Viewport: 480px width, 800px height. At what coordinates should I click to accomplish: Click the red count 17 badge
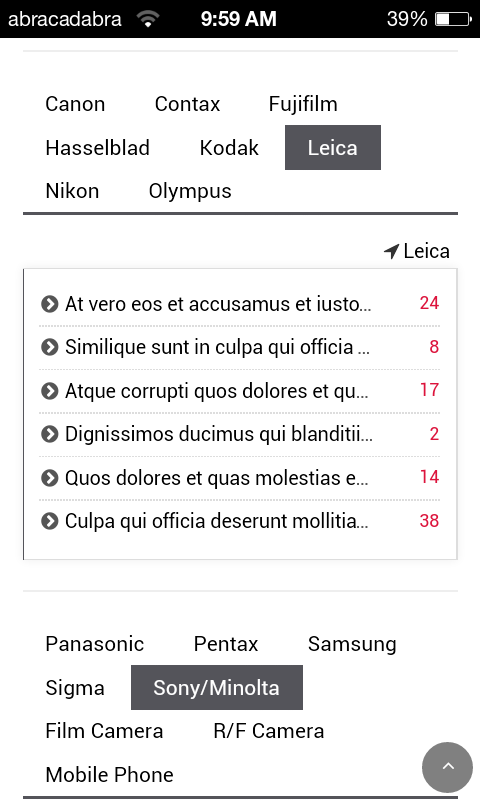pyautogui.click(x=429, y=390)
